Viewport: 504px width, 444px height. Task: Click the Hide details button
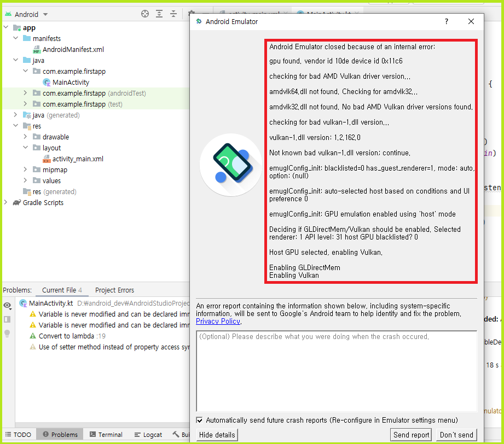pyautogui.click(x=217, y=435)
